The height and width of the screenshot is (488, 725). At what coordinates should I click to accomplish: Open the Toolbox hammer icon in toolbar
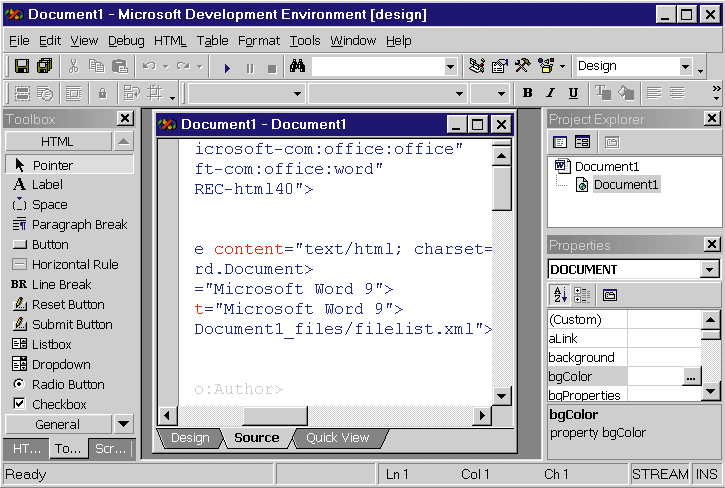click(x=523, y=67)
